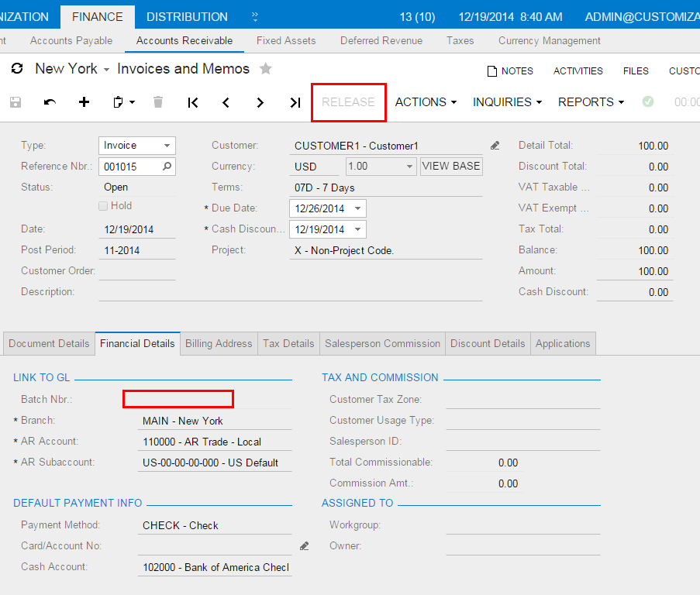Click the VIEW BASE button
Screen dimensions: 700x595
pyautogui.click(x=451, y=166)
